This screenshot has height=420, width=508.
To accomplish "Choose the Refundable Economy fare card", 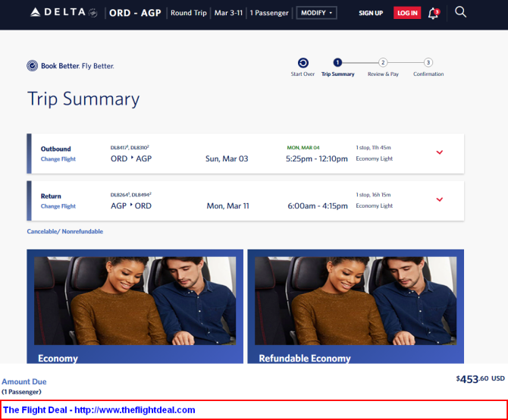I will (356, 306).
